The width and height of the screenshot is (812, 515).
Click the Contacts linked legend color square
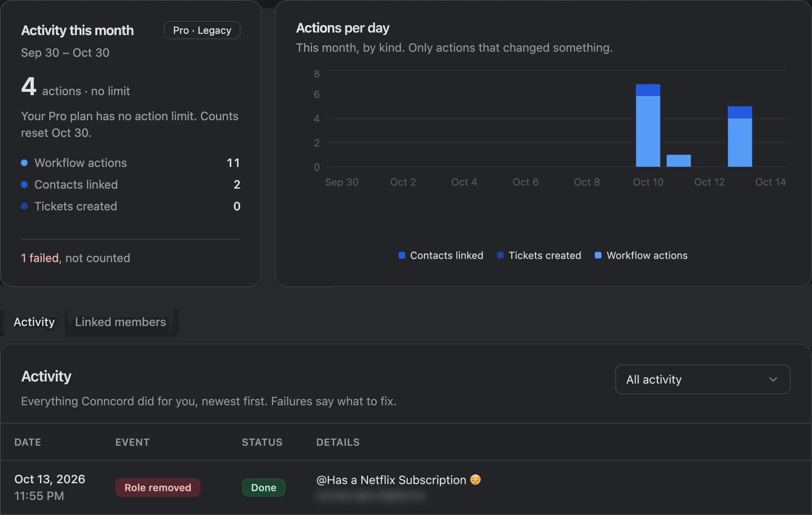[402, 255]
